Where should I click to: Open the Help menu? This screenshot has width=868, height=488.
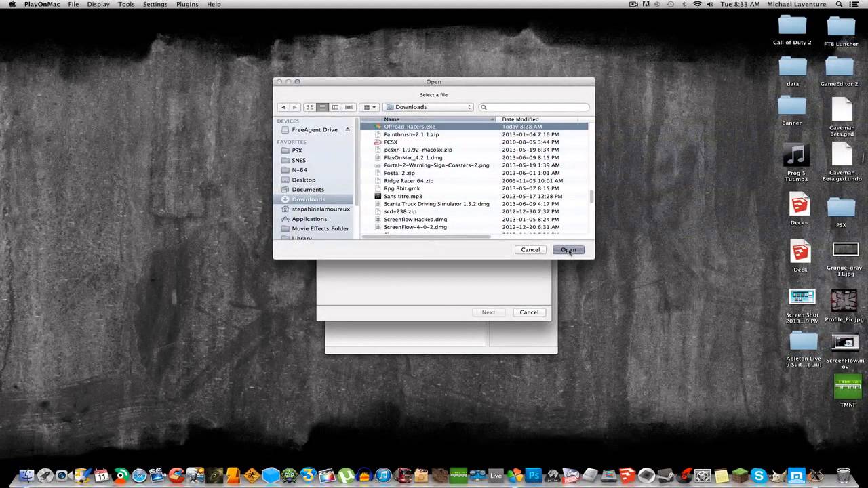[x=214, y=4]
